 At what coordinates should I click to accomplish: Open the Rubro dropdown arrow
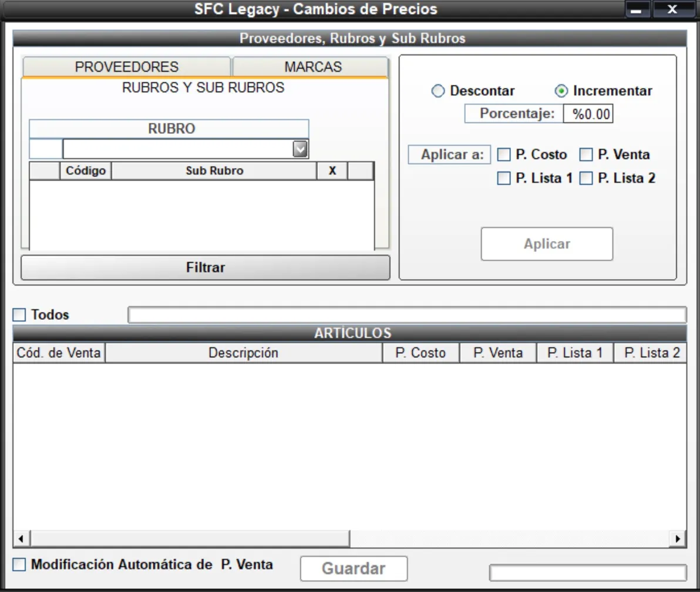(300, 149)
